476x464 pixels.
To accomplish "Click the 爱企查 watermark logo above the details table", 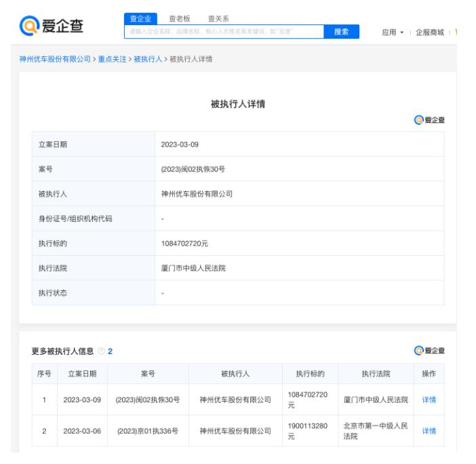I will [x=429, y=120].
